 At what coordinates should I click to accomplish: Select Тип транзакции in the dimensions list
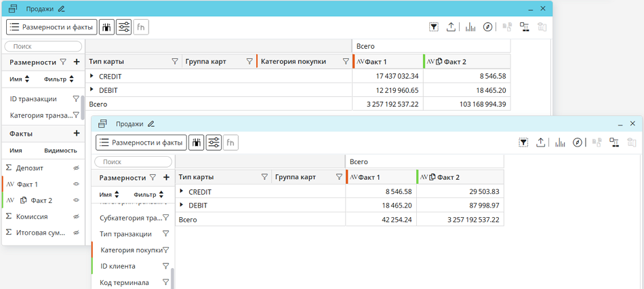pos(126,234)
